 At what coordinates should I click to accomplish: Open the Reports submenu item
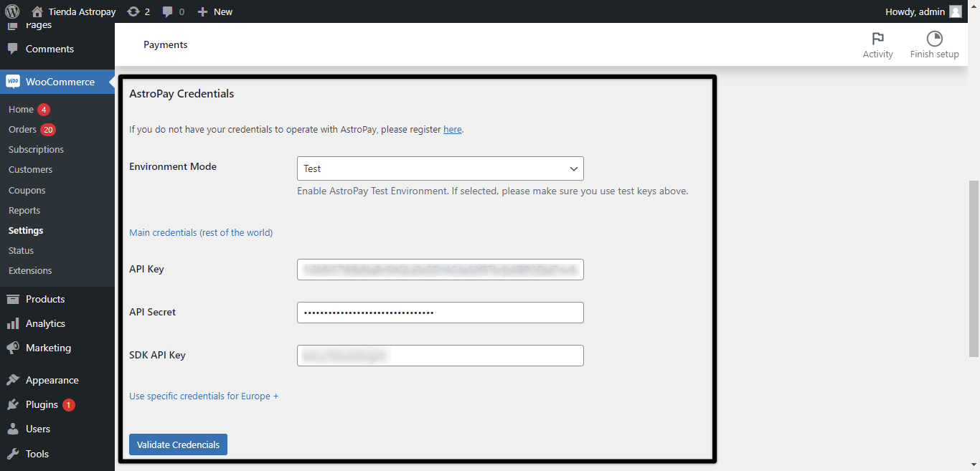pos(24,210)
